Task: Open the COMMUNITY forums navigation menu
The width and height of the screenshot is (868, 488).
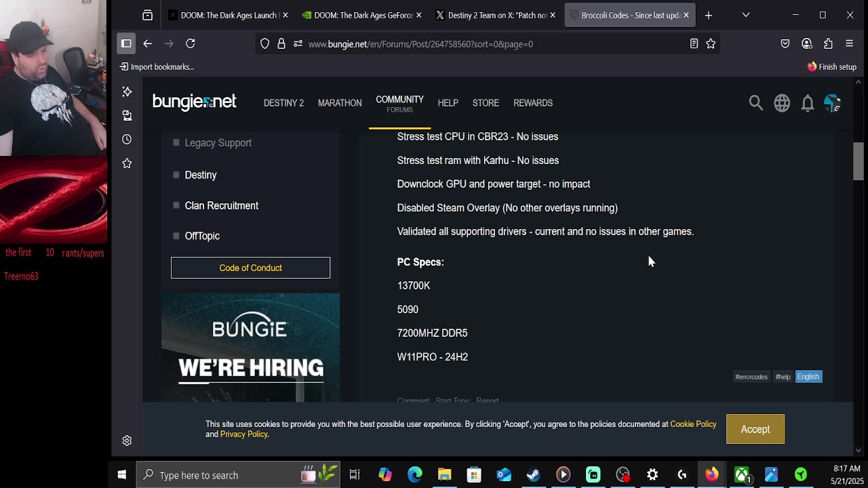Action: (x=399, y=103)
